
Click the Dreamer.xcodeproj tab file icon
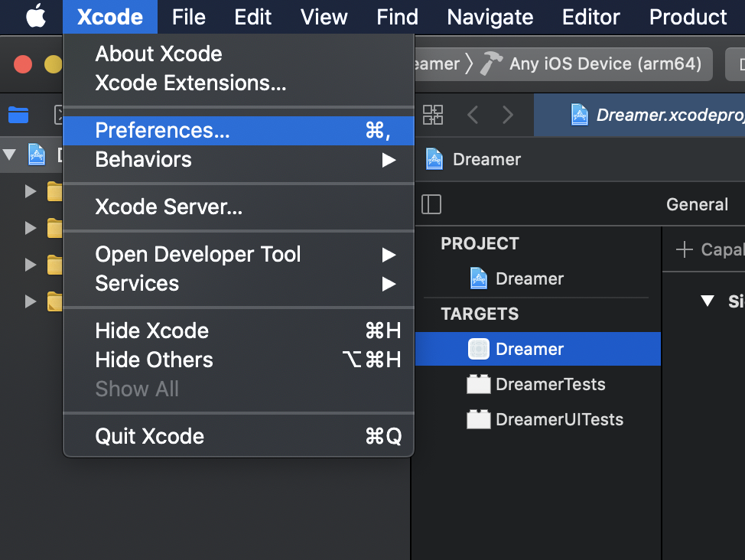click(x=579, y=115)
